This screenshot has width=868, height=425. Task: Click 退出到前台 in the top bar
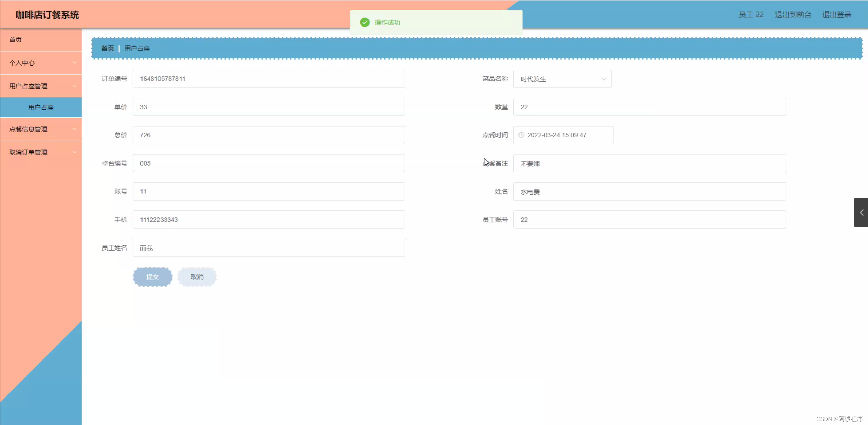[x=792, y=14]
